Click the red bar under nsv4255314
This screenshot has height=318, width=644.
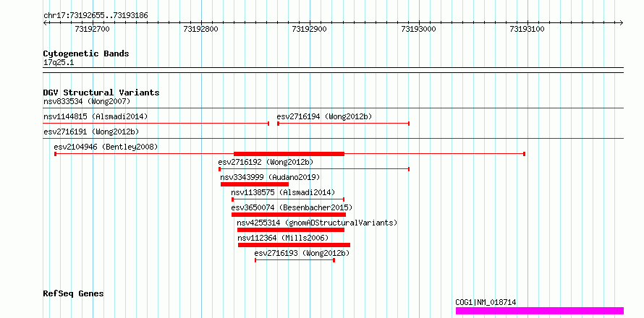click(x=291, y=230)
